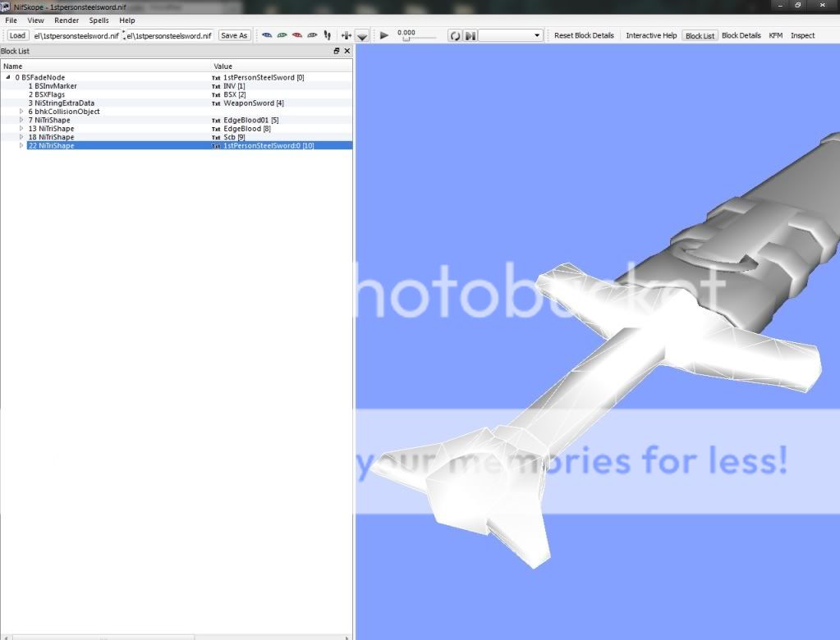Screen dimensions: 840x640
Task: Open the Spells menu
Action: [99, 20]
